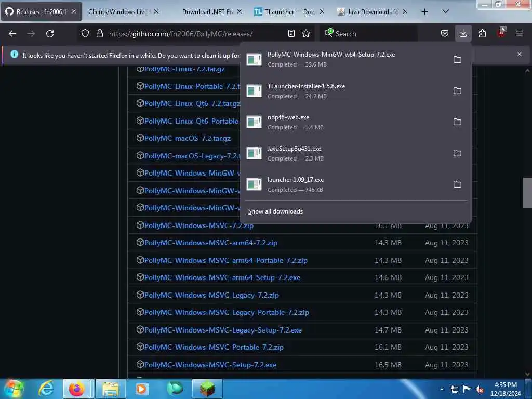Download PollyMC-Windows-MSVC-Legacy-7.2.zip
The height and width of the screenshot is (399, 532).
click(x=211, y=295)
